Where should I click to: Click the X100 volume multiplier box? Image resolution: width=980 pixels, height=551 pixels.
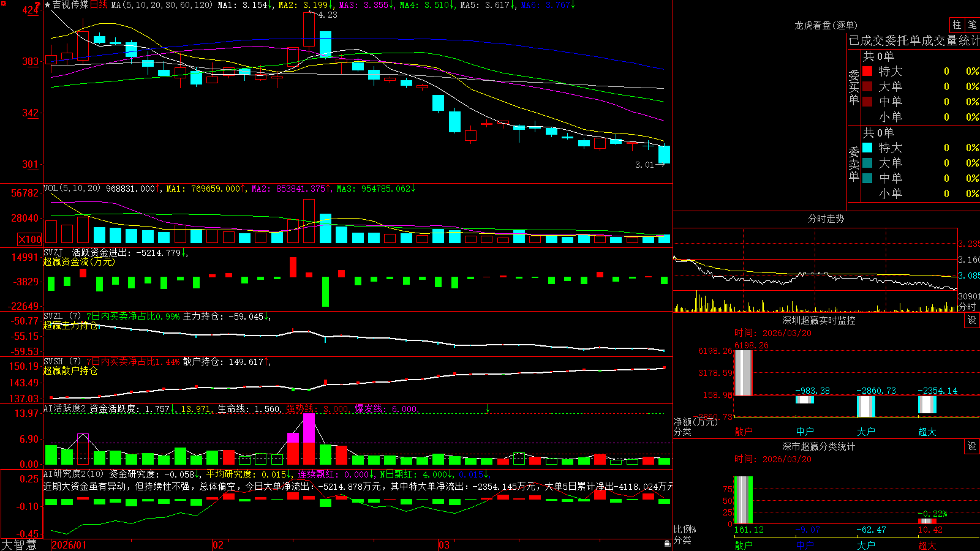tap(29, 239)
